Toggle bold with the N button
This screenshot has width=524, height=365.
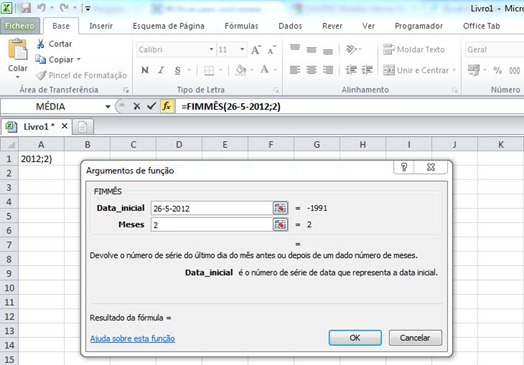(145, 70)
